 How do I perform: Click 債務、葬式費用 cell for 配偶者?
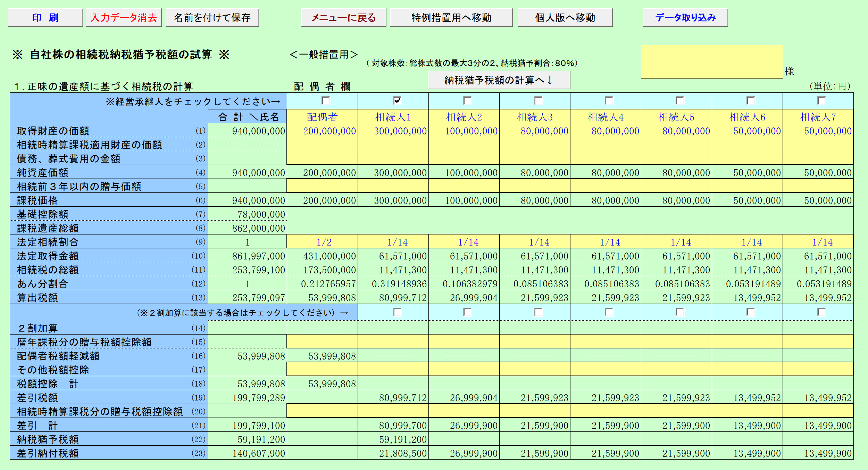click(x=322, y=158)
